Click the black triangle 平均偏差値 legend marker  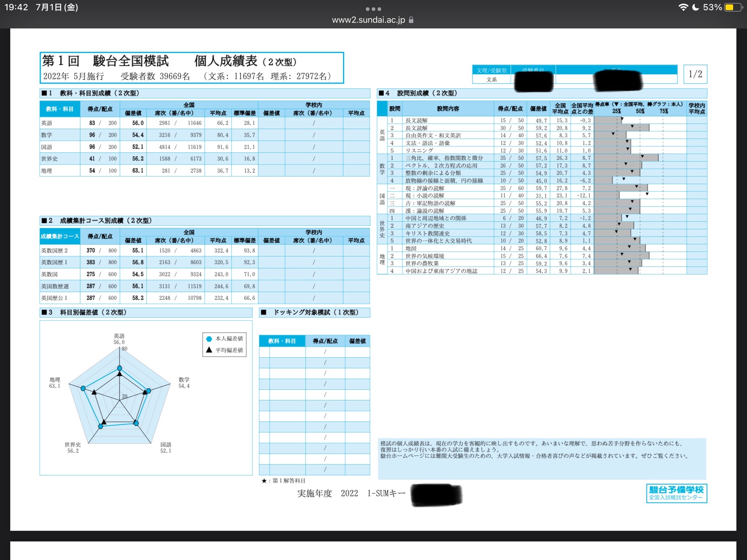click(209, 350)
